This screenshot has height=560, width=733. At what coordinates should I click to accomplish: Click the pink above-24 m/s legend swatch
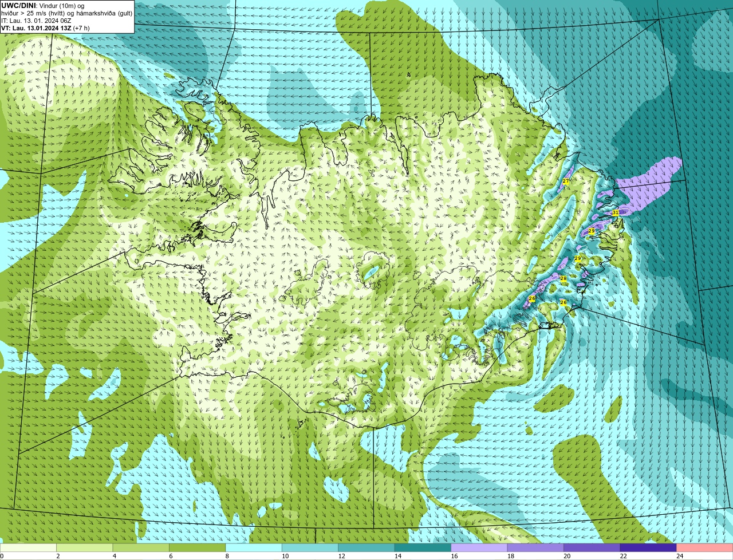704,547
